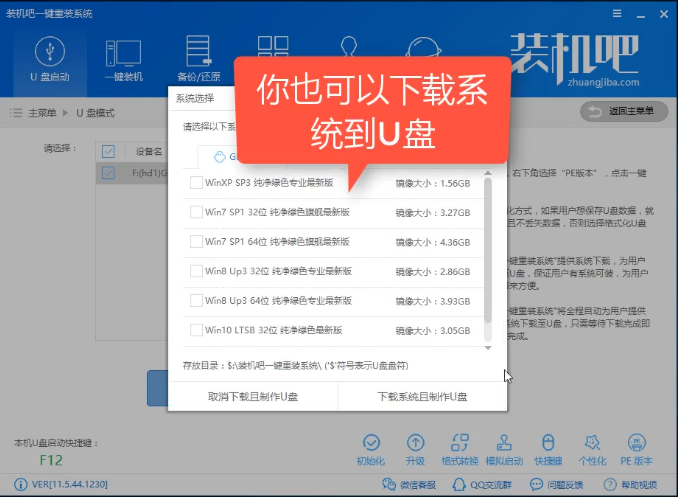This screenshot has width=682, height=501.
Task: Click 返回主菜单 button
Action: 624,112
